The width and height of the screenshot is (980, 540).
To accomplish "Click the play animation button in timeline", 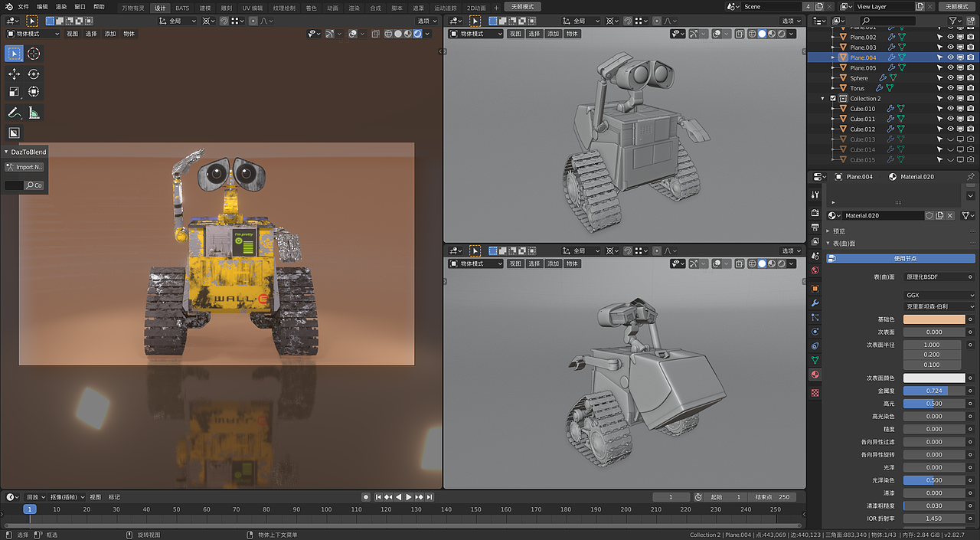I will tap(409, 497).
